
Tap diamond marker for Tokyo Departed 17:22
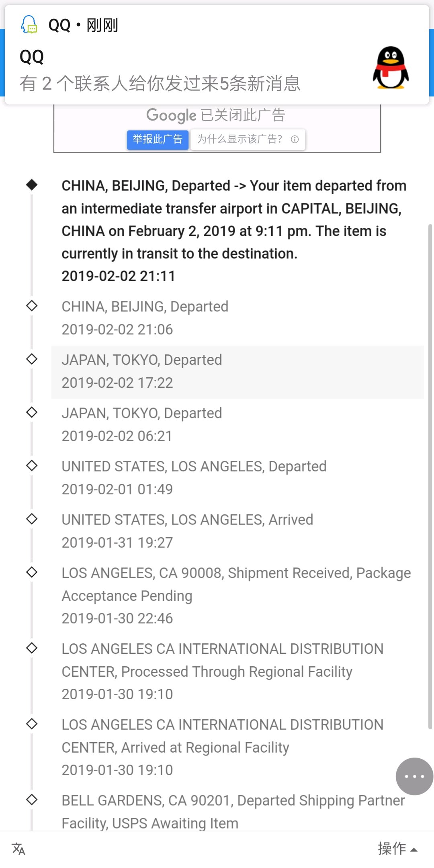(32, 359)
